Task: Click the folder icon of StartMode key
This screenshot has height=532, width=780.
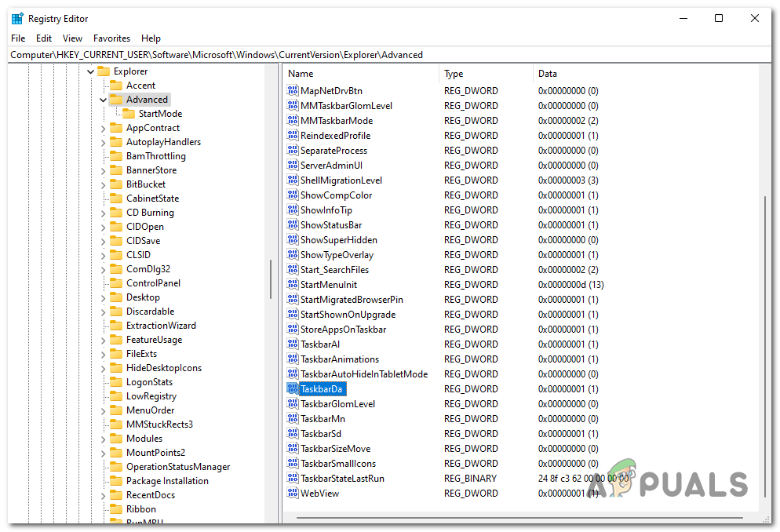Action: click(129, 113)
